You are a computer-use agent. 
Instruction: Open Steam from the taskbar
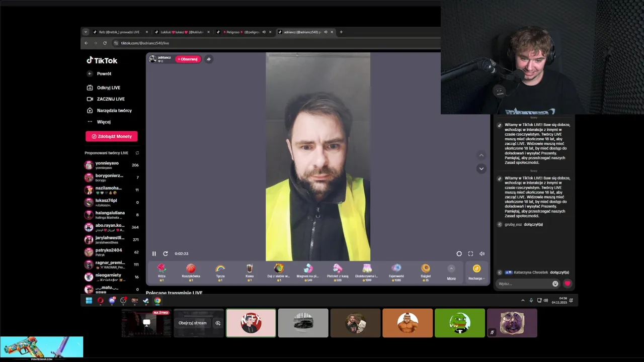pyautogui.click(x=146, y=301)
